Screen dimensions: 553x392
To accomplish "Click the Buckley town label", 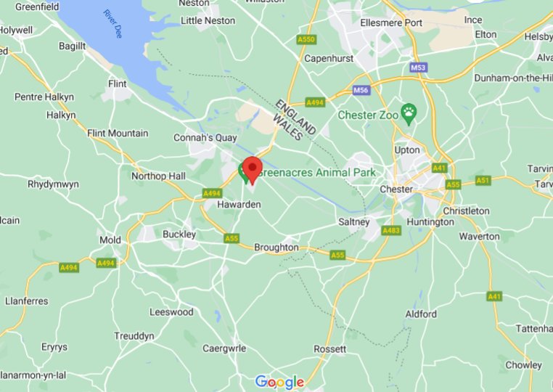I will click(179, 234).
